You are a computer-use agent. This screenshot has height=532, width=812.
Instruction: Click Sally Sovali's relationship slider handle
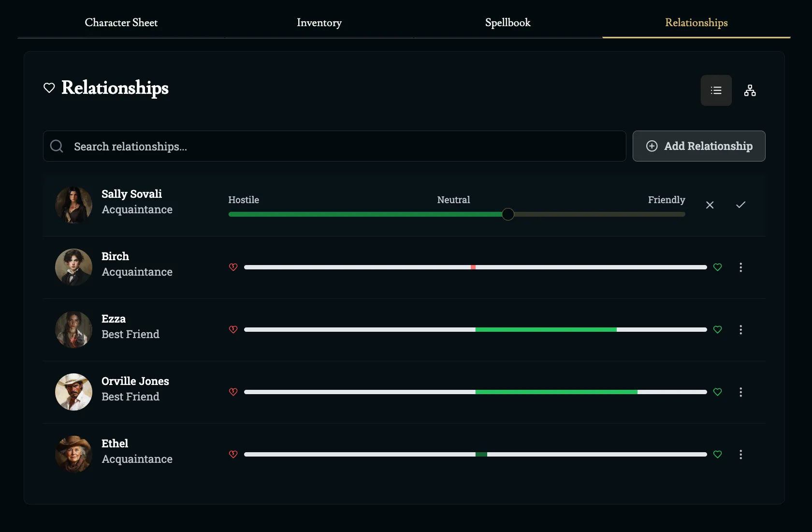tap(507, 214)
